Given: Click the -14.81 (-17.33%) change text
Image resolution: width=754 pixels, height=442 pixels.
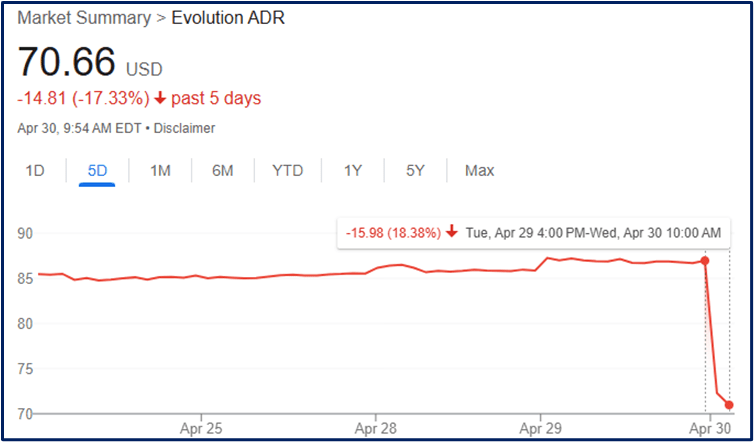Looking at the screenshot, I should click(83, 99).
